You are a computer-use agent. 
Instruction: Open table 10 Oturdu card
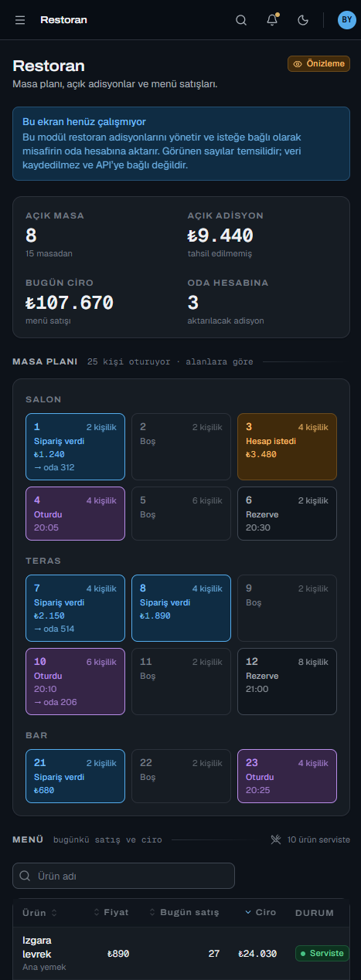(x=75, y=681)
